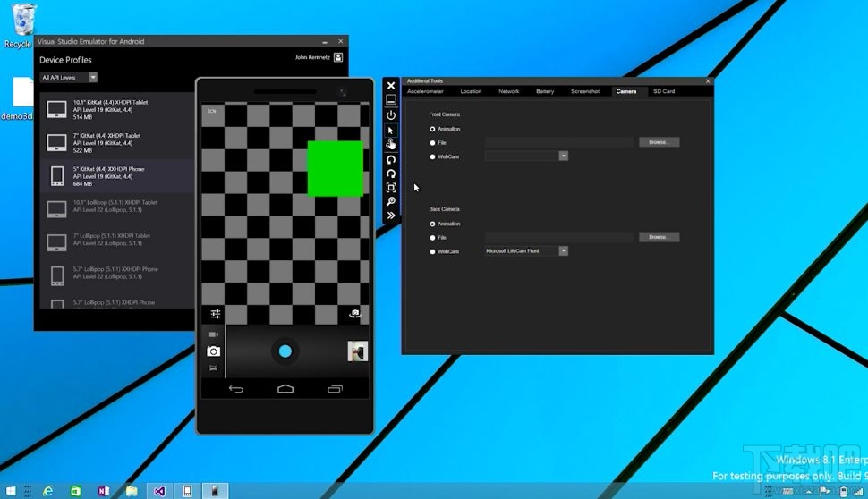This screenshot has width=868, height=499.
Task: Switch to Visual Studio taskbar icon
Action: click(159, 491)
